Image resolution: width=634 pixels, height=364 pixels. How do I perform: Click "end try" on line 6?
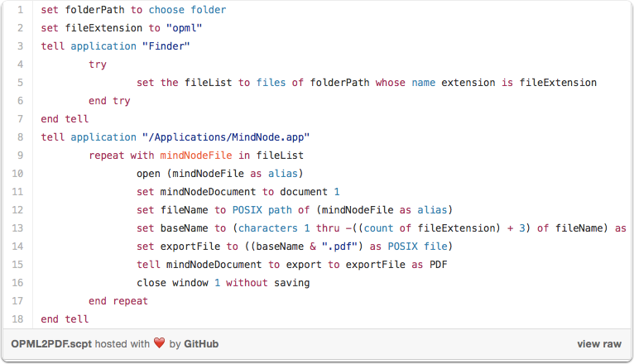tap(109, 101)
